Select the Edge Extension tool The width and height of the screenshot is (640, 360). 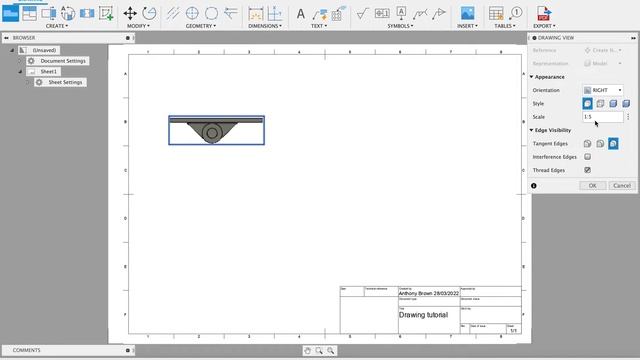click(x=231, y=13)
